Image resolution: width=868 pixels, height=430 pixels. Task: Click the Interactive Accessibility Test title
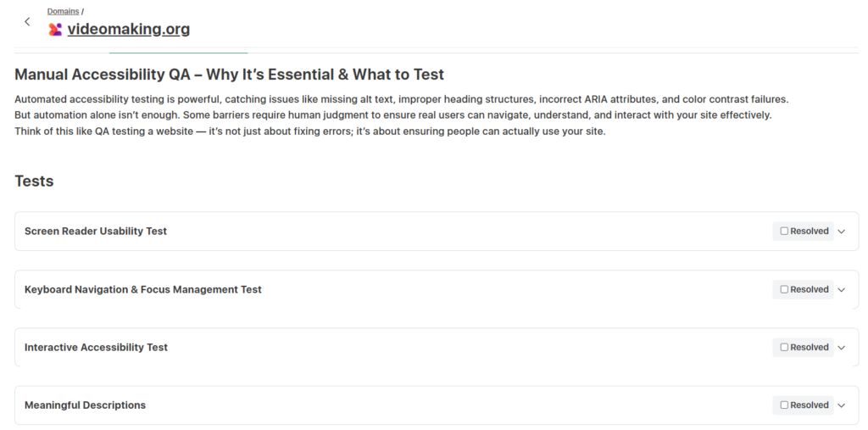tap(96, 347)
